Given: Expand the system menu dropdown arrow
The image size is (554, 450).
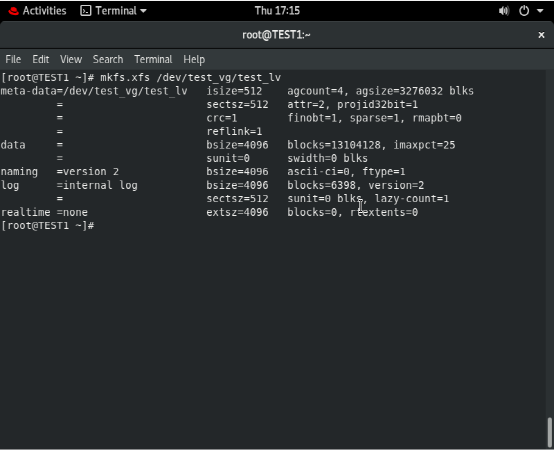Looking at the screenshot, I should pos(540,11).
